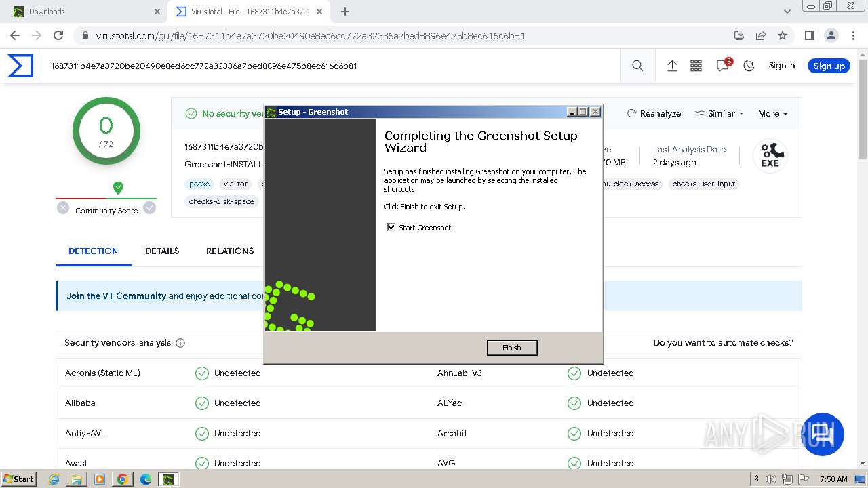
Task: Open the volume icon in system tray
Action: 771,479
